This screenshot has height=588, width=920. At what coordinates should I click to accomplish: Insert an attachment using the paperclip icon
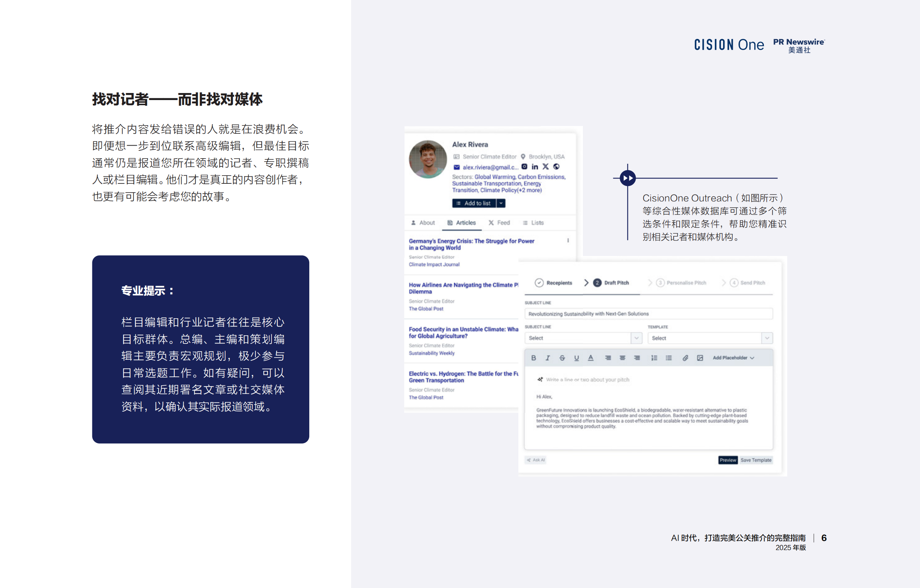[685, 358]
